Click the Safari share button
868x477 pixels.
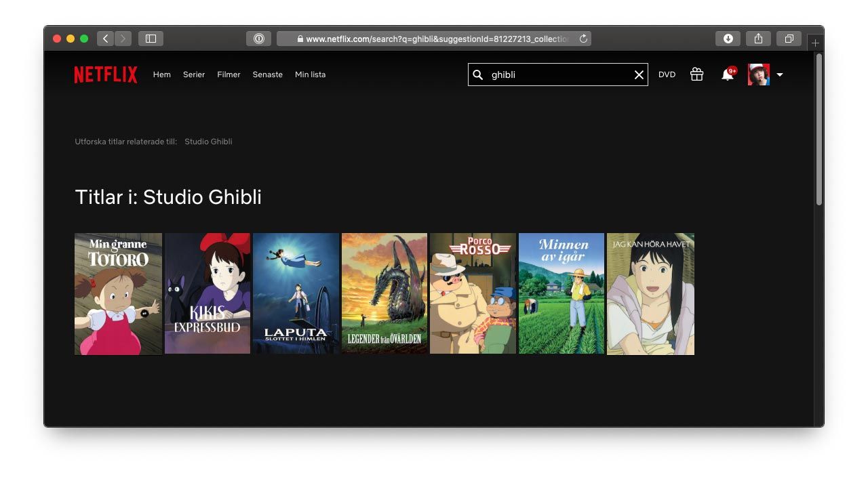(759, 39)
